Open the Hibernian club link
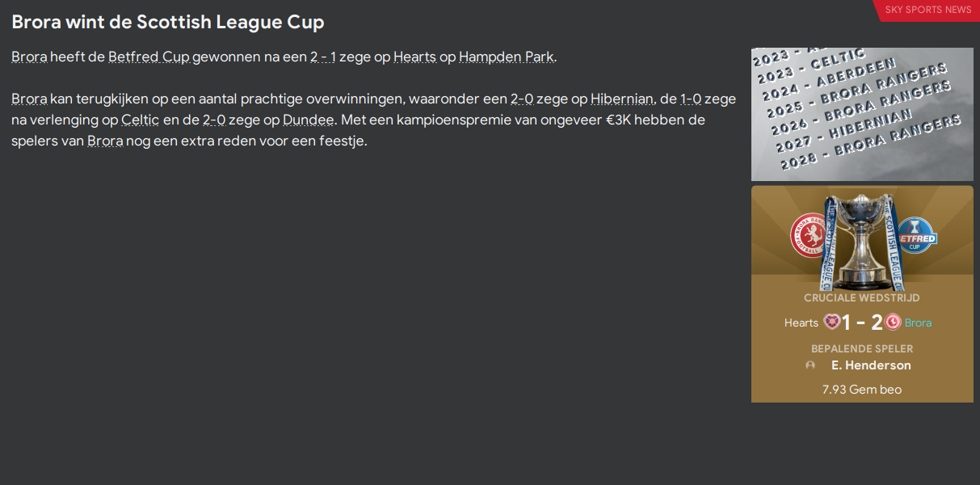 621,99
